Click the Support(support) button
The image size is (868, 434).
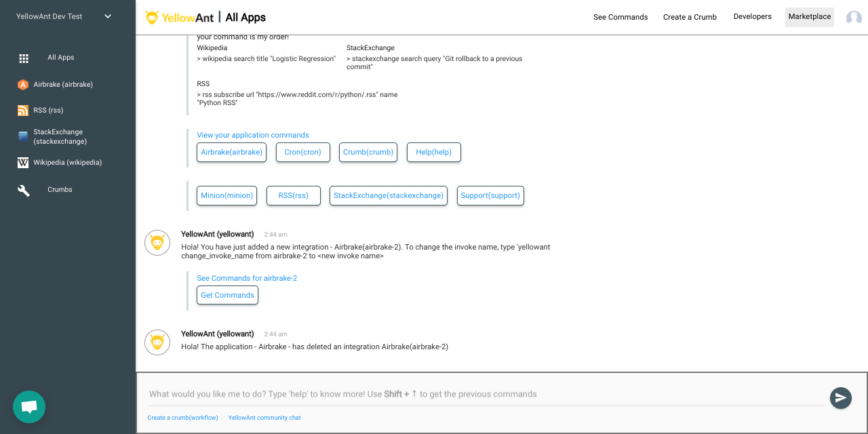490,195
